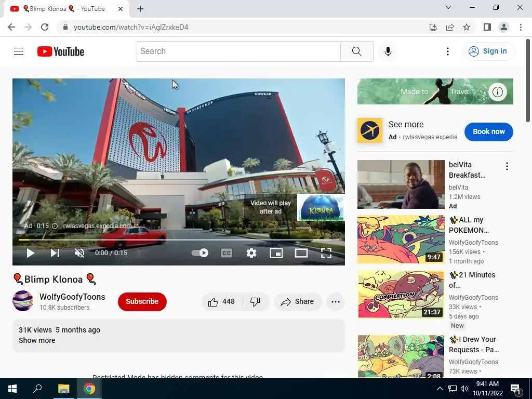The image size is (532, 399).
Task: Focus the YouTube Search input field
Action: pos(238,51)
